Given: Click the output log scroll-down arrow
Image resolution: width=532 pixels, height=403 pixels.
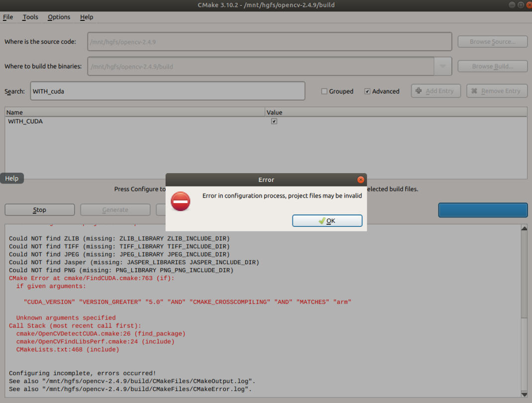Looking at the screenshot, I should (524, 394).
